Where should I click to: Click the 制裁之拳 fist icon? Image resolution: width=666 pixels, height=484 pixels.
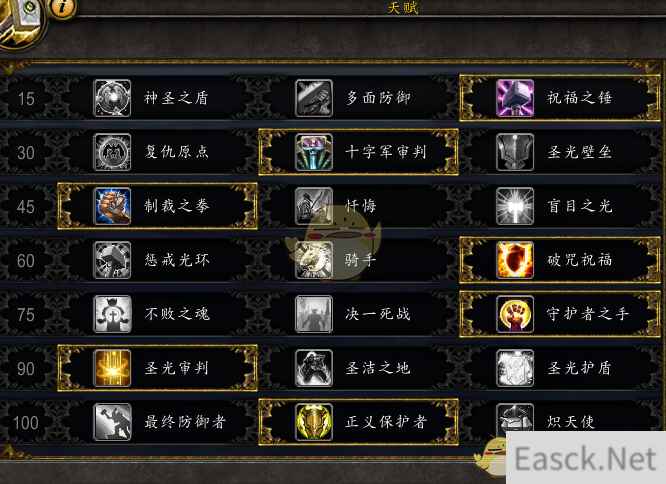tap(112, 206)
